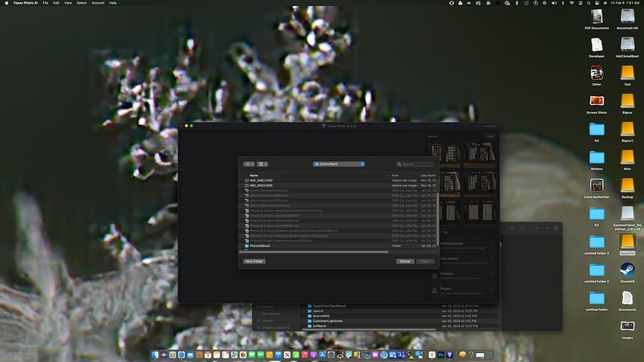
Task: Open the icon view mode dropdown in dialog
Action: click(x=249, y=164)
